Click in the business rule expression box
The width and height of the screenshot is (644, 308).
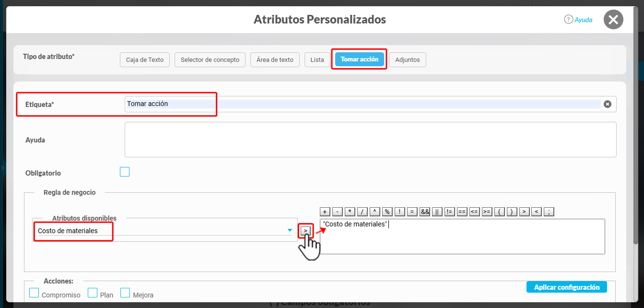(x=462, y=237)
